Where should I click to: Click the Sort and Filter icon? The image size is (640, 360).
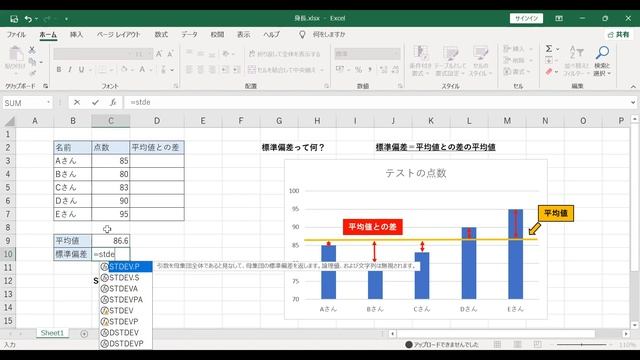coord(576,52)
